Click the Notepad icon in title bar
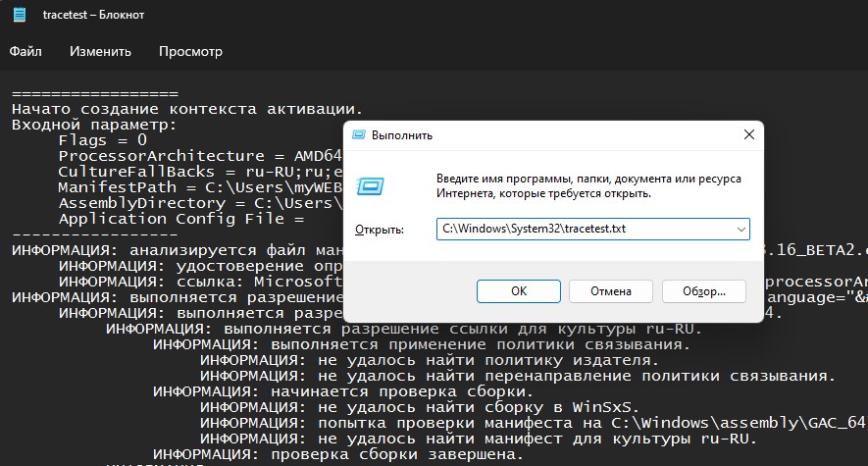Viewport: 868px width, 466px height. click(x=20, y=15)
